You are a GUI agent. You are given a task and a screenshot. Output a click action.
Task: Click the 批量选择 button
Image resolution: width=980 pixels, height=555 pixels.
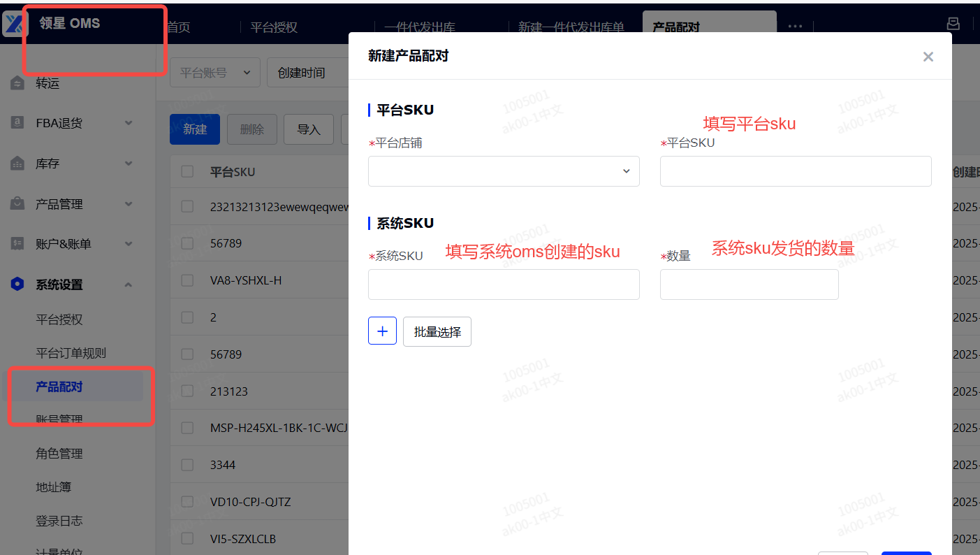437,332
